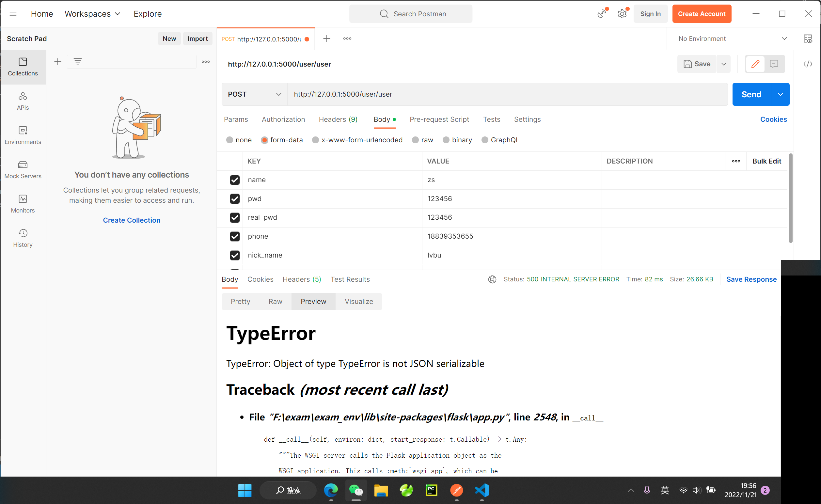The height and width of the screenshot is (504, 821).
Task: Select the none body type radio
Action: tap(229, 140)
